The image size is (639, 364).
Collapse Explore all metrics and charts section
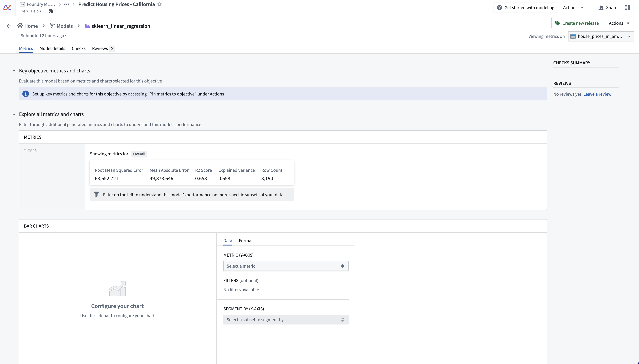pyautogui.click(x=14, y=114)
